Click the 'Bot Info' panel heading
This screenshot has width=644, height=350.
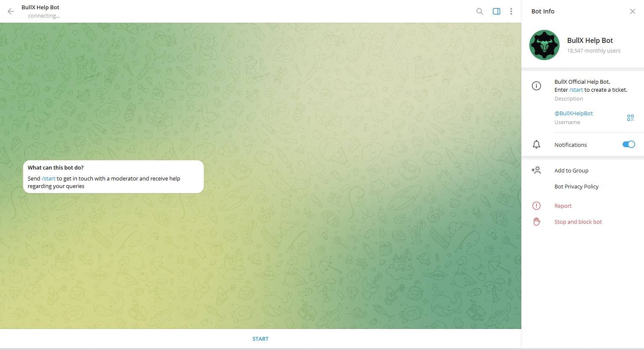pyautogui.click(x=543, y=11)
